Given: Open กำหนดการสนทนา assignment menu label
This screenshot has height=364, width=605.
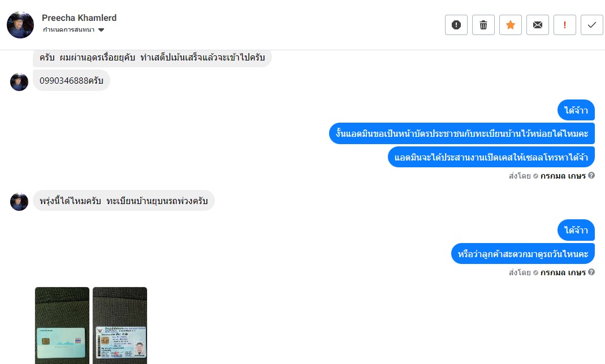Looking at the screenshot, I should tap(68, 30).
